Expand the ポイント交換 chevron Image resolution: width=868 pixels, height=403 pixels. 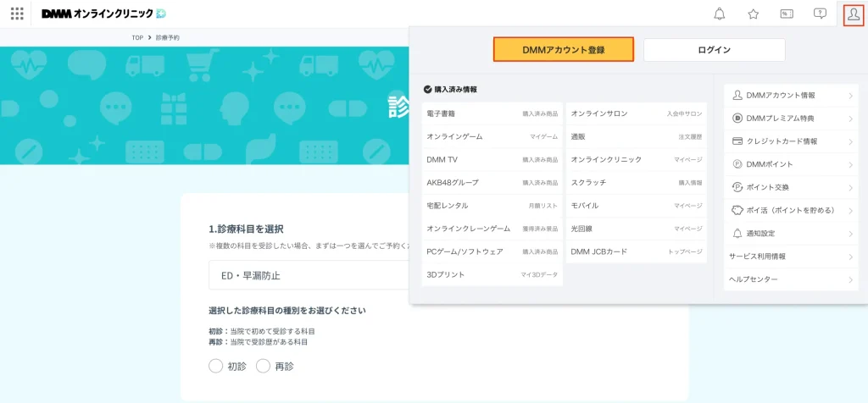click(x=850, y=187)
